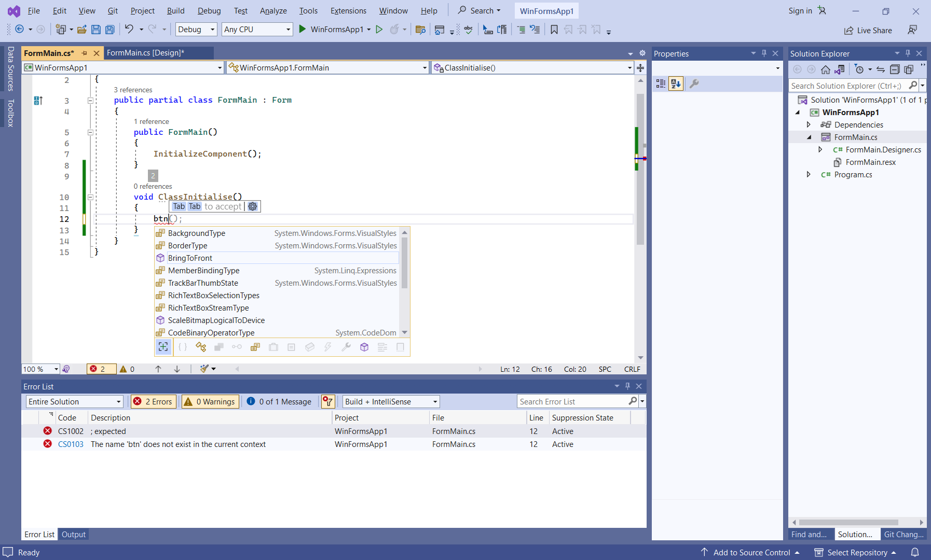Open the CS0103 error code link

pyautogui.click(x=71, y=444)
